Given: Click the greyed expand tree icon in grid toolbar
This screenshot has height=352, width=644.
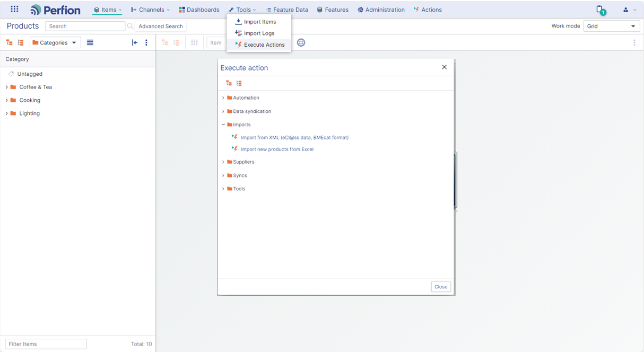Looking at the screenshot, I should pyautogui.click(x=165, y=42).
